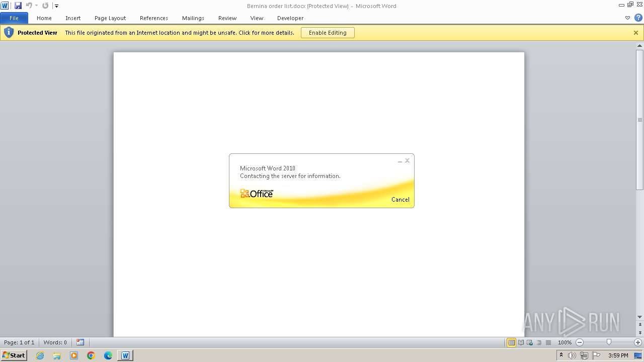Go to previous page with double-up arrow
The image size is (644, 362).
pos(640,324)
